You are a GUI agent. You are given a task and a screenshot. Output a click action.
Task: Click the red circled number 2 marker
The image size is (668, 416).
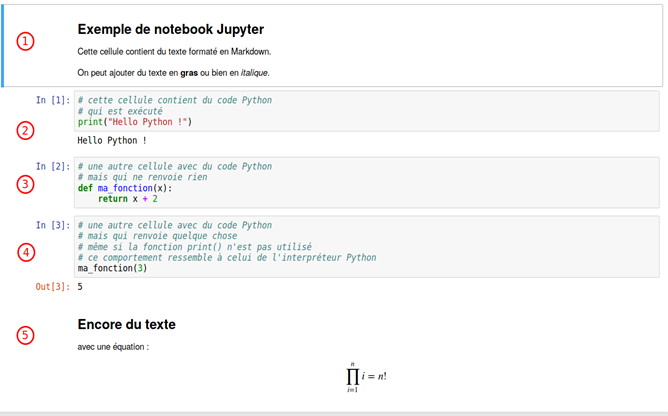tap(26, 130)
